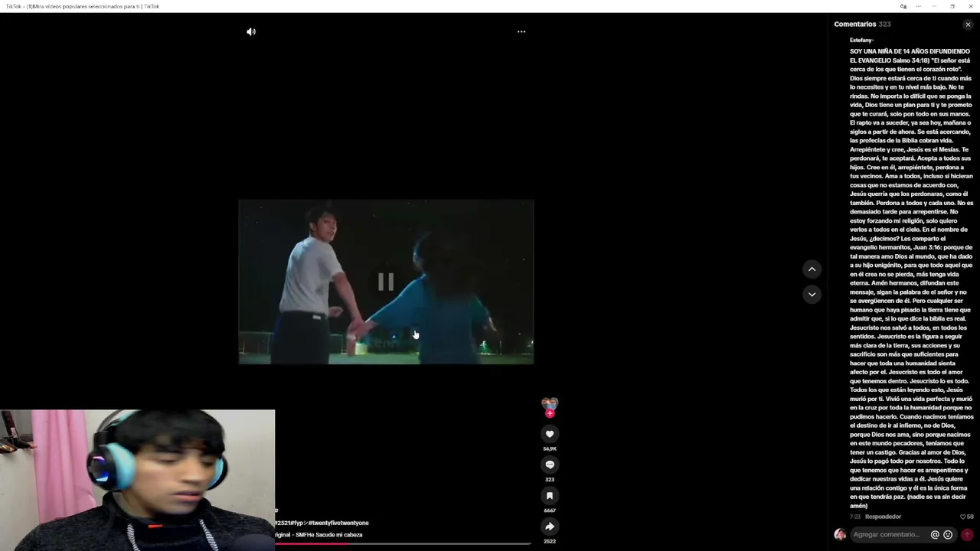Close the Comentarios panel
This screenshot has width=980, height=551.
click(968, 24)
